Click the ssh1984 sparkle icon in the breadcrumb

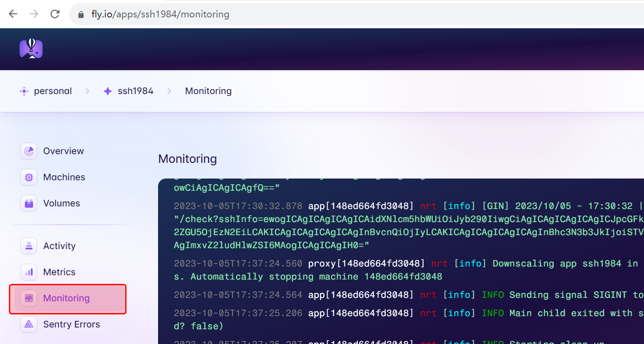[108, 91]
